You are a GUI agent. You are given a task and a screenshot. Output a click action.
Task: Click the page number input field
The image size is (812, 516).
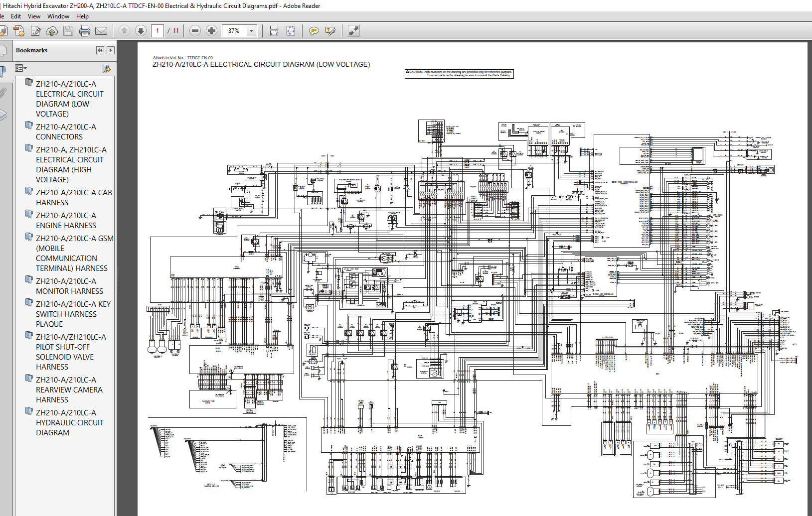(158, 31)
